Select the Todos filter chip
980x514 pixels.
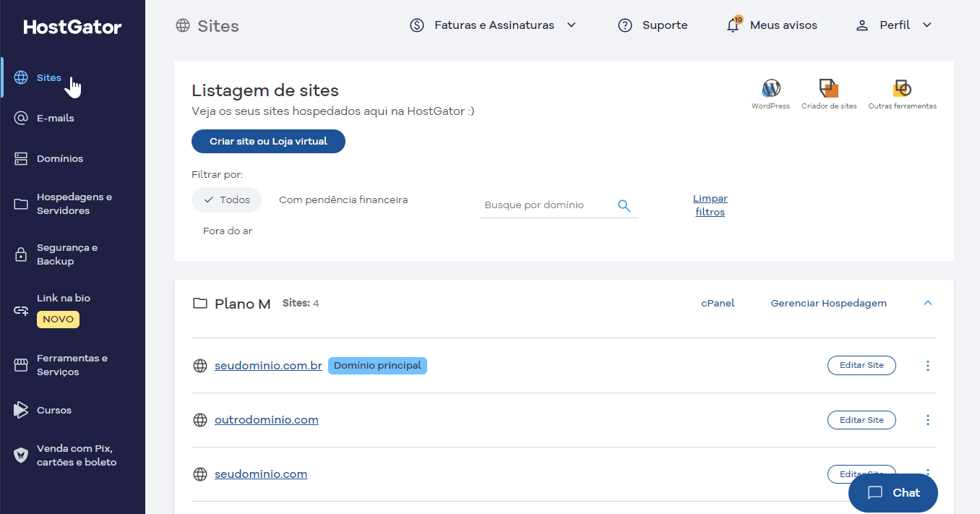226,200
